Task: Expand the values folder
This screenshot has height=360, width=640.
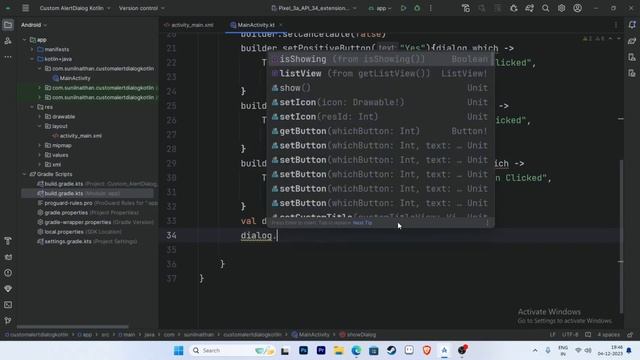Action: [x=40, y=155]
